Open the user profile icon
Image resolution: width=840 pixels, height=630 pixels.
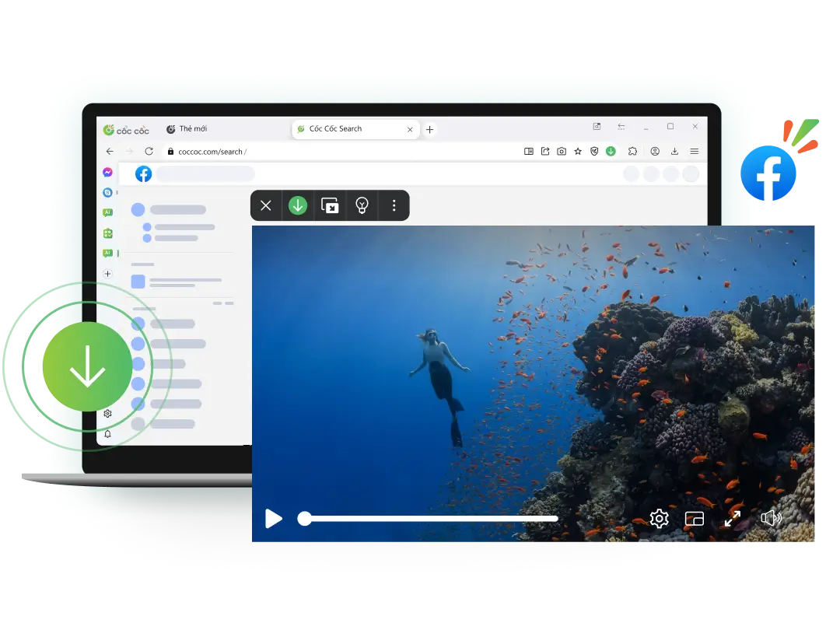[x=655, y=152]
